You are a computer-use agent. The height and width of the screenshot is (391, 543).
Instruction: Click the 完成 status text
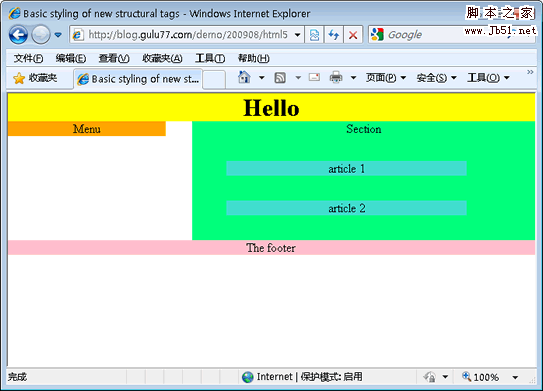pyautogui.click(x=17, y=377)
